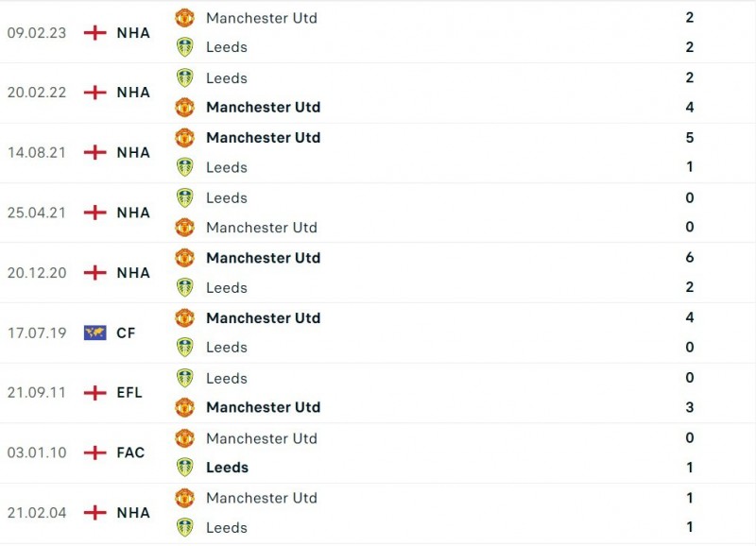This screenshot has width=756, height=546.
Task: Click England flag next to FAC label
Action: pos(94,452)
